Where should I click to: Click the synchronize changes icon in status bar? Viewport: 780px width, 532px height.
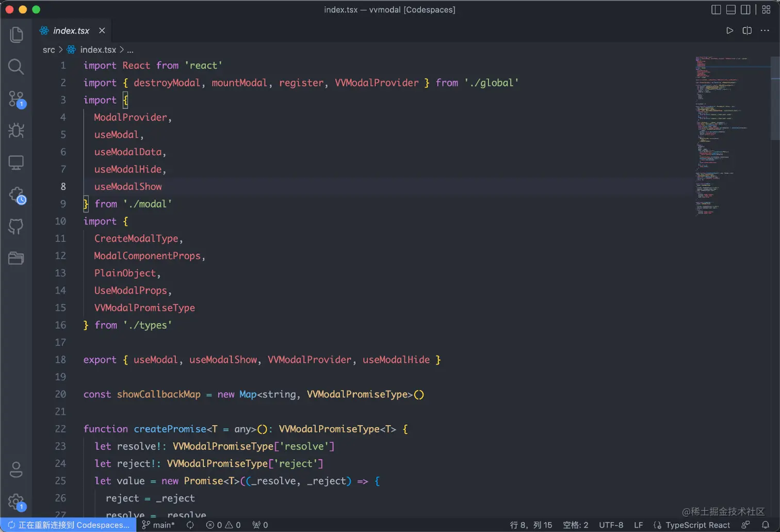pos(190,525)
